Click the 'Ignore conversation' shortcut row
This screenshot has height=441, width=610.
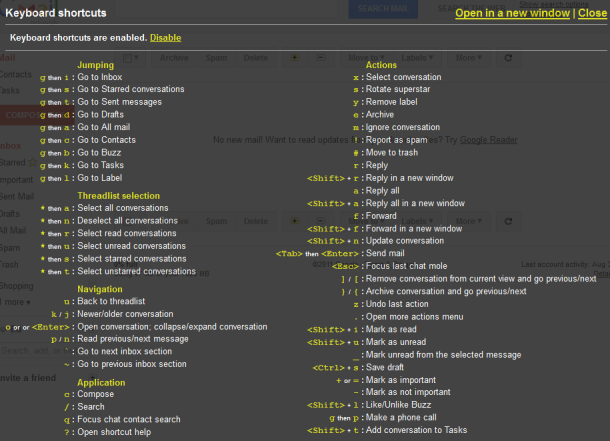pos(396,127)
